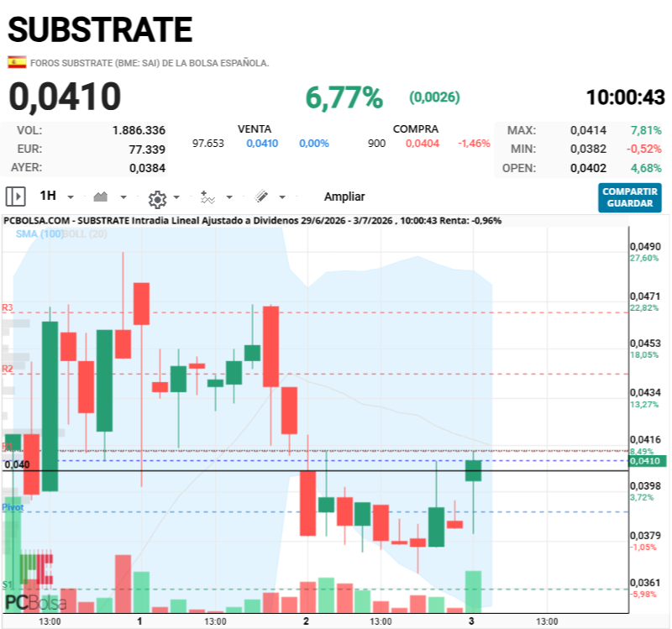
Task: Click the 10:00:43 timestamp
Action: pyautogui.click(x=625, y=97)
